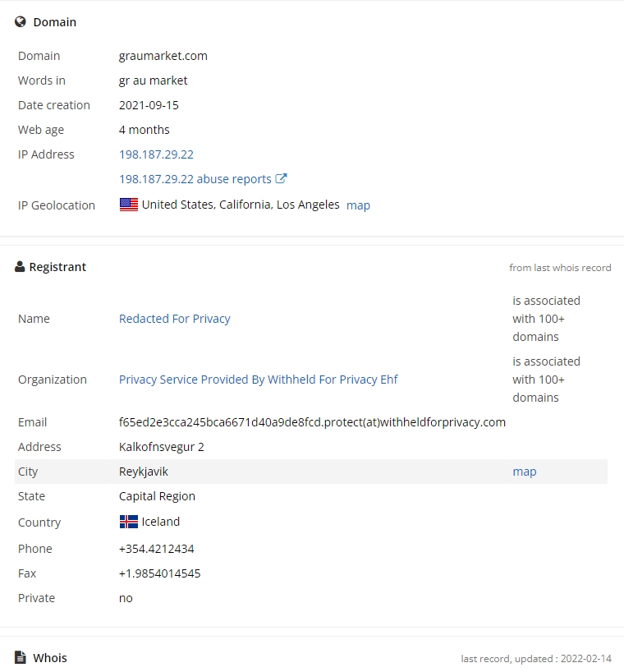Click Redacted For Privacy registrant name
The width and height of the screenshot is (624, 672).
tap(175, 319)
